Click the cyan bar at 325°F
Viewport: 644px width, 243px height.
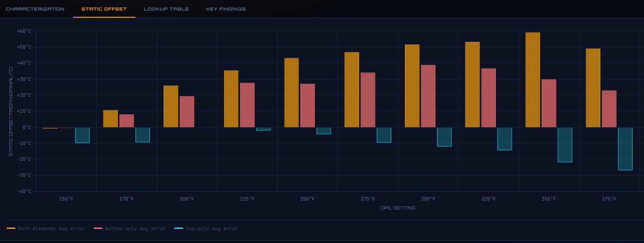coord(505,139)
